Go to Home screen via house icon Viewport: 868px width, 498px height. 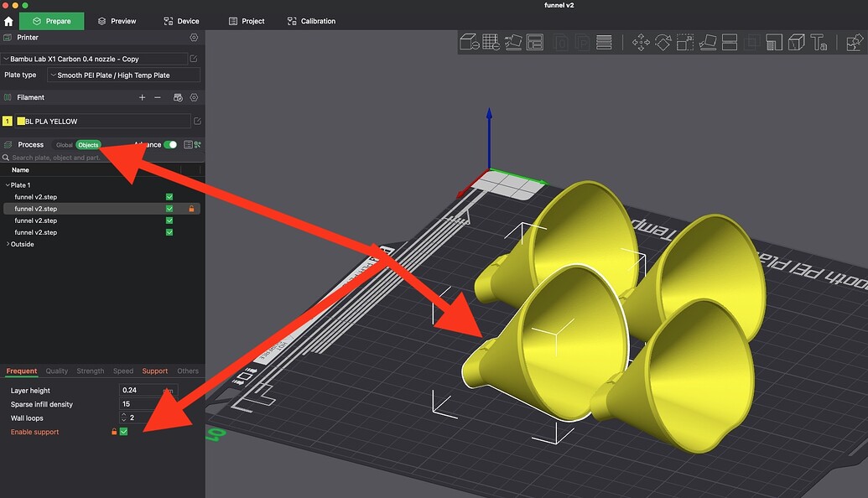point(8,21)
